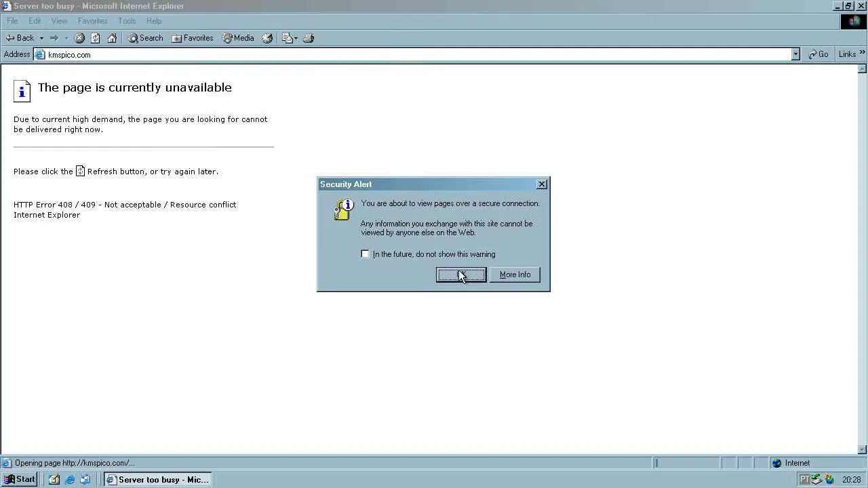Viewport: 868px width, 488px height.
Task: Click the Windows throbber logo
Action: click(854, 21)
